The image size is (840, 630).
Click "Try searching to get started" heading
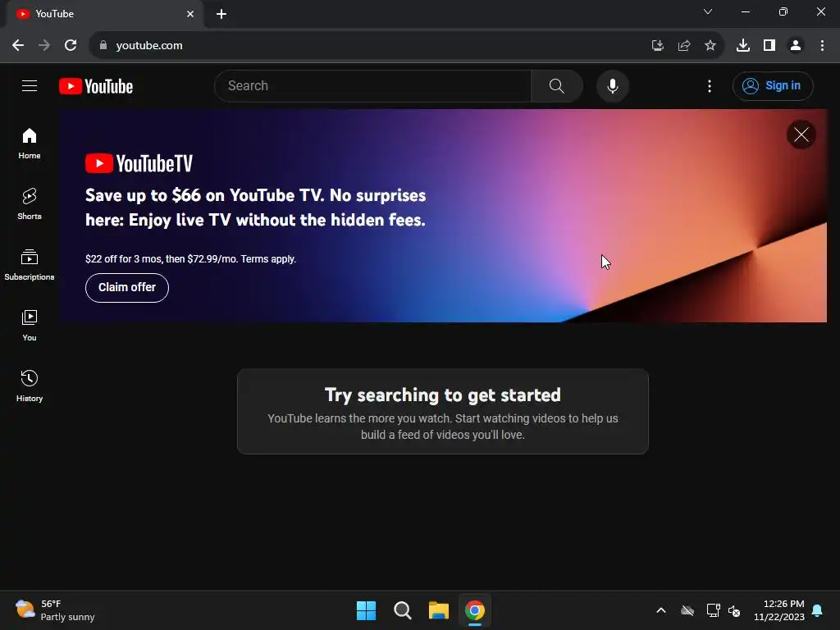[x=442, y=395]
